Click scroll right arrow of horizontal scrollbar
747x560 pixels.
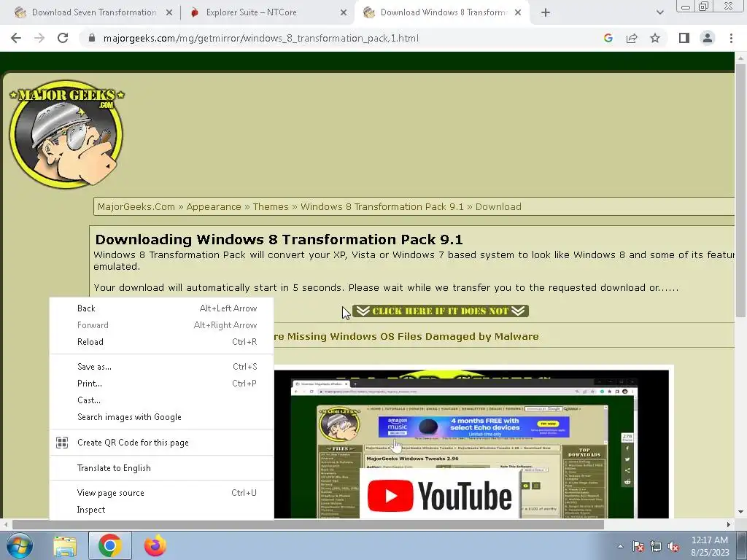point(729,524)
